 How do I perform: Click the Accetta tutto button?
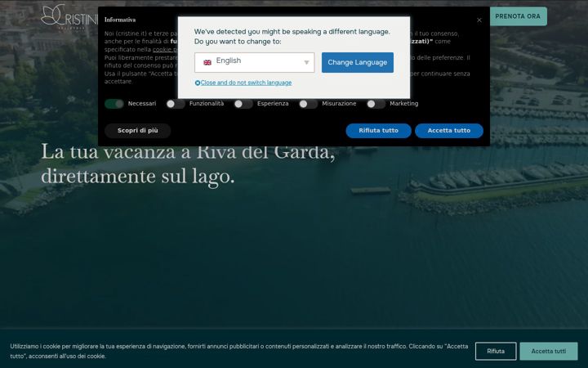[449, 131]
